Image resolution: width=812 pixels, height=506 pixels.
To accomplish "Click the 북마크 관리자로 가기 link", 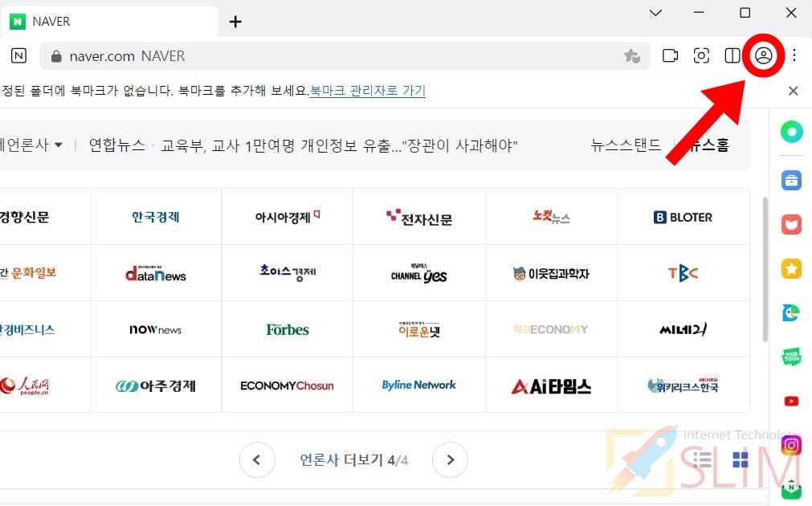I will [368, 91].
